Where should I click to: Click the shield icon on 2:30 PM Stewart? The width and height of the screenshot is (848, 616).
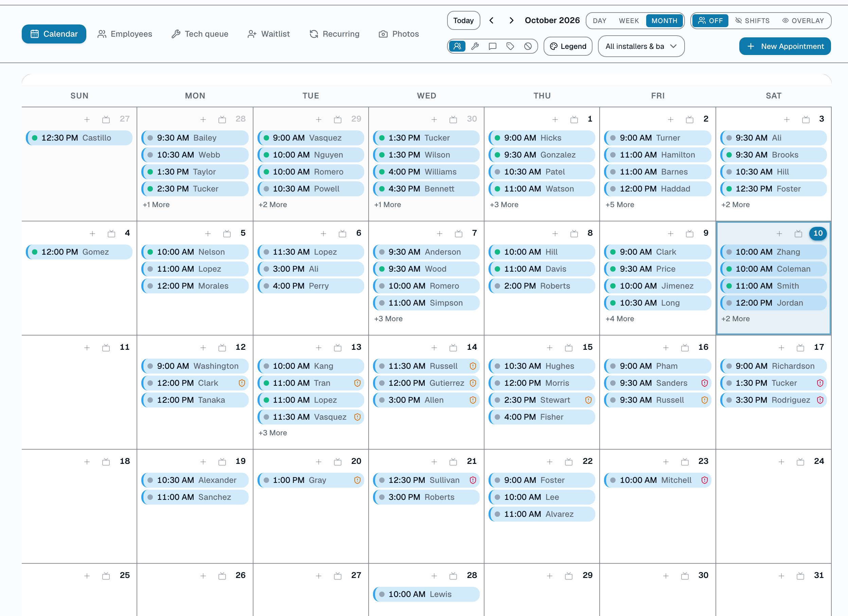pyautogui.click(x=588, y=400)
